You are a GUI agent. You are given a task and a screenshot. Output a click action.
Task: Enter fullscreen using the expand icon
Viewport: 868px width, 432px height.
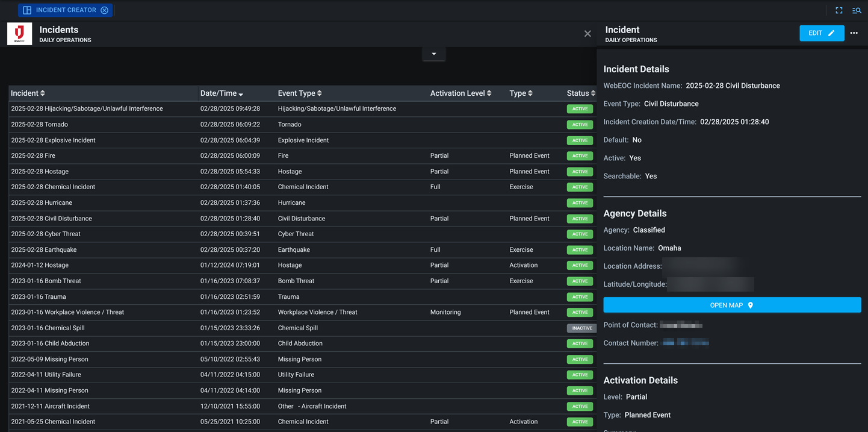point(839,10)
